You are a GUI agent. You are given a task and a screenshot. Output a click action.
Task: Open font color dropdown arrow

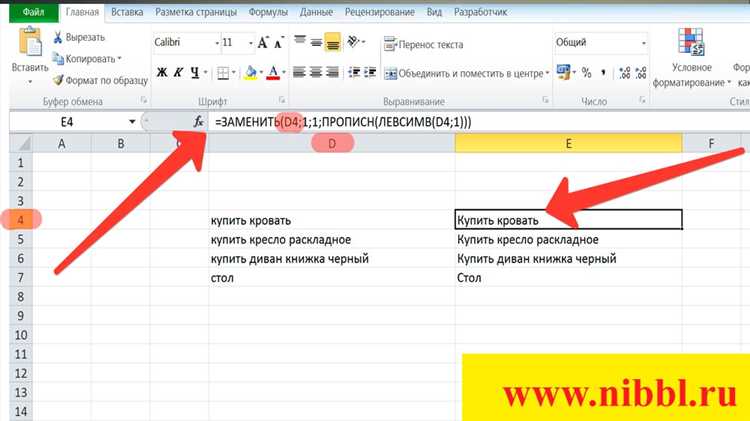click(x=284, y=73)
